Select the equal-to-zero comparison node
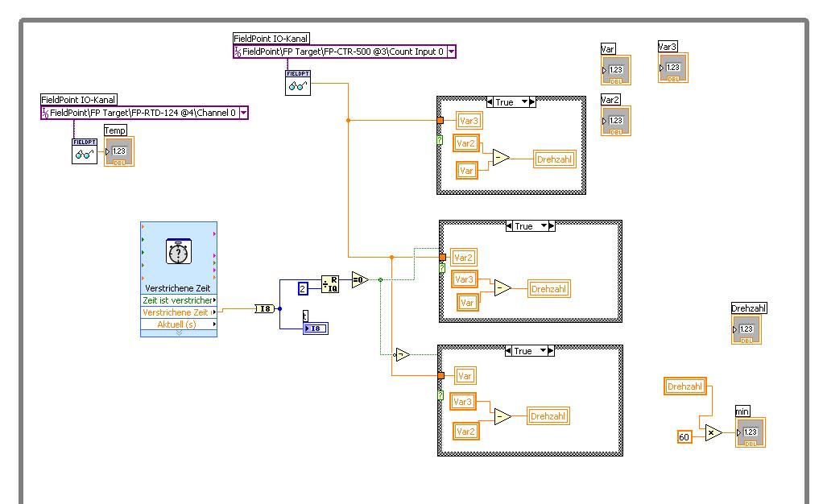This screenshot has height=504, width=823. [x=359, y=280]
